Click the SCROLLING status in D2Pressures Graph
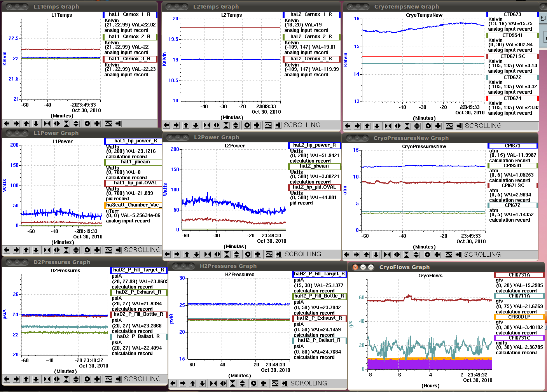The width and height of the screenshot is (547, 392). coord(142,379)
